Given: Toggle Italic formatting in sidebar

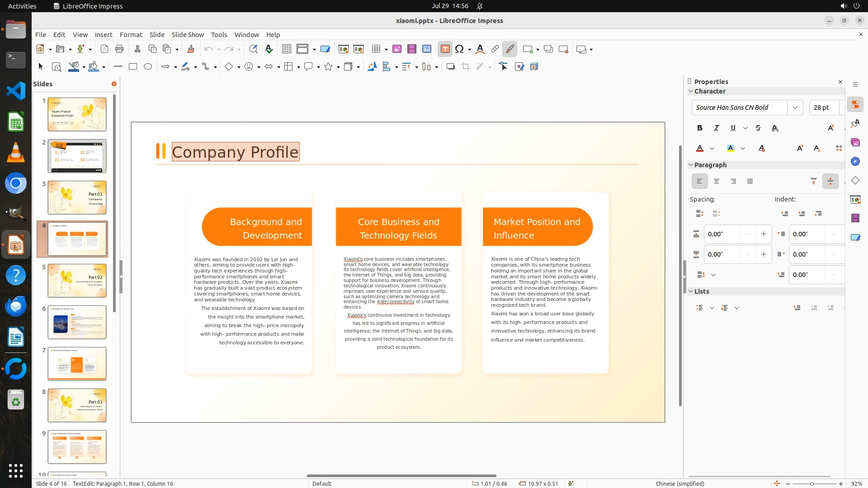Looking at the screenshot, I should point(716,128).
